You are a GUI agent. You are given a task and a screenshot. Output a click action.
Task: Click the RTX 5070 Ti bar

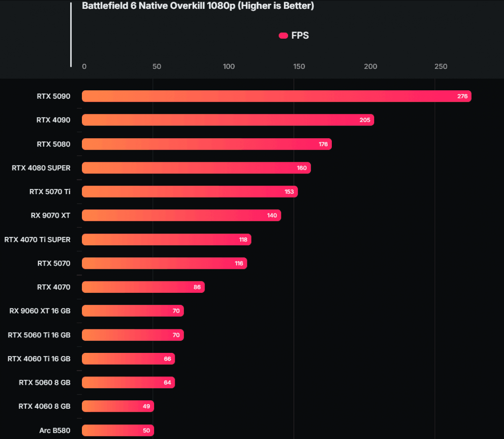pos(189,192)
